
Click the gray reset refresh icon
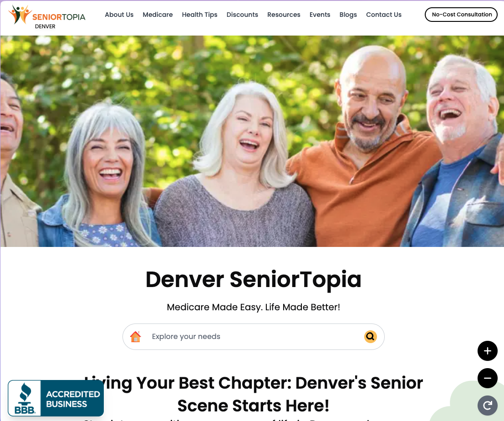pos(487,405)
